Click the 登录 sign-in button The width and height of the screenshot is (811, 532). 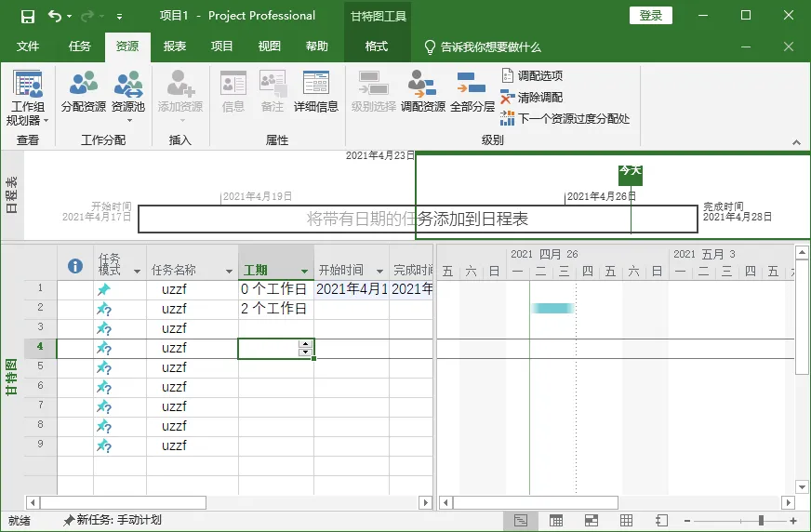click(x=651, y=16)
